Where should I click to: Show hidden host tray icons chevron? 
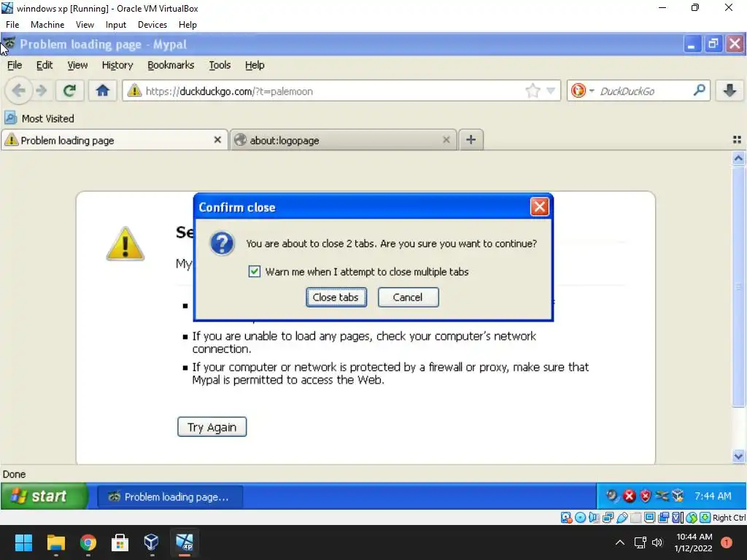(x=620, y=542)
